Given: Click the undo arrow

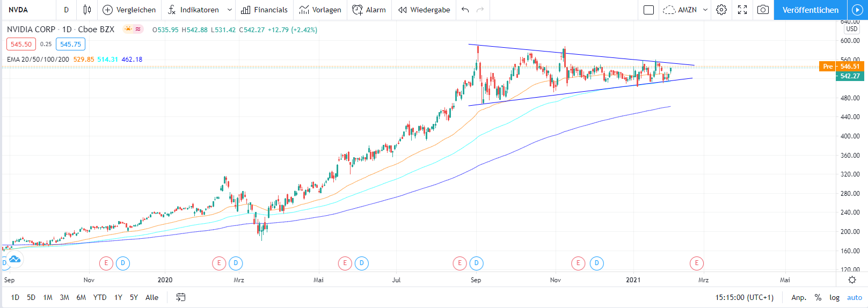Looking at the screenshot, I should point(465,10).
